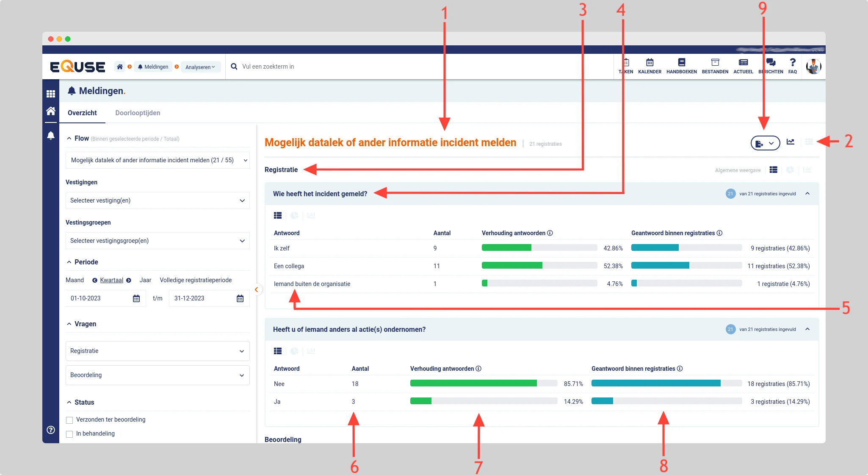Open the Kalender icon in top bar
This screenshot has width=868, height=475.
click(x=650, y=63)
